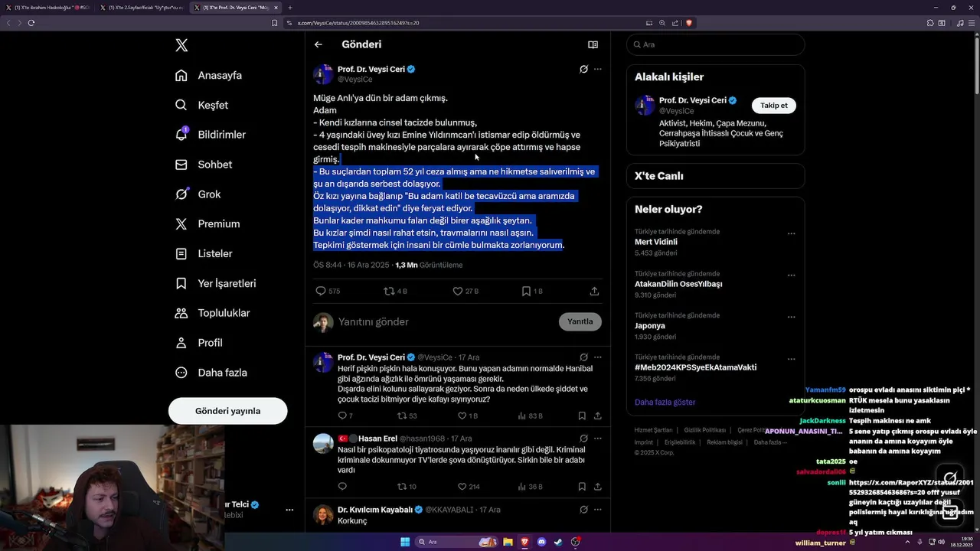Share the main post
This screenshot has width=980, height=551.
594,291
